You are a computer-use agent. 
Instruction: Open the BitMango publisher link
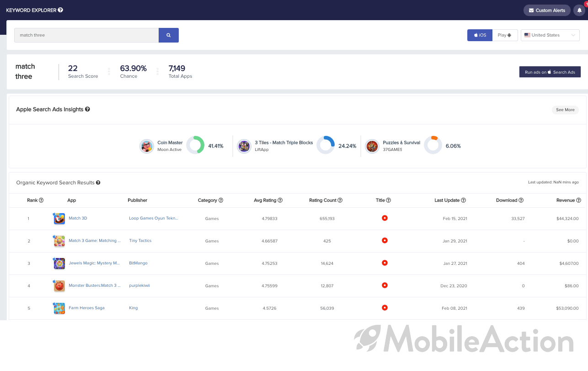pos(138,263)
